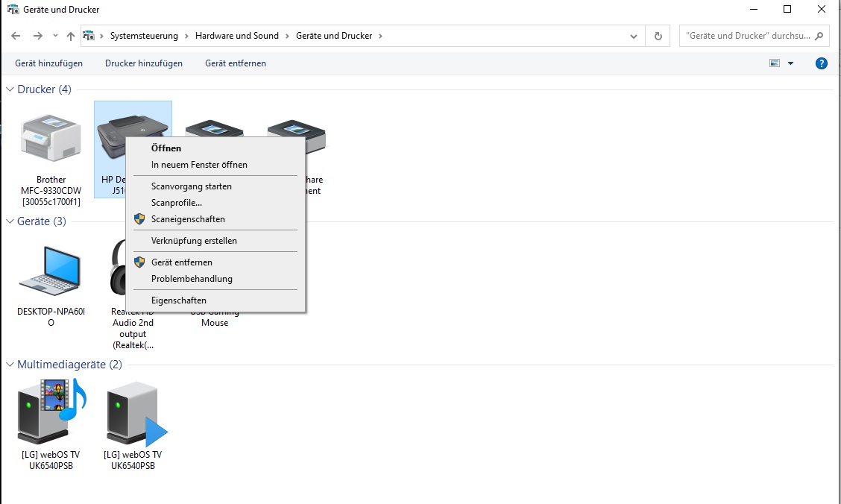Collapse the Multimediageräte (2) group

10,364
